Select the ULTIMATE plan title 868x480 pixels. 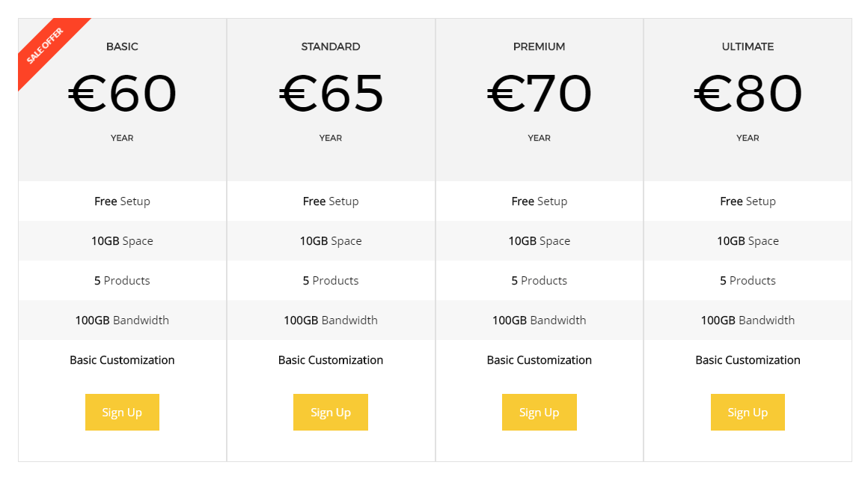[748, 46]
